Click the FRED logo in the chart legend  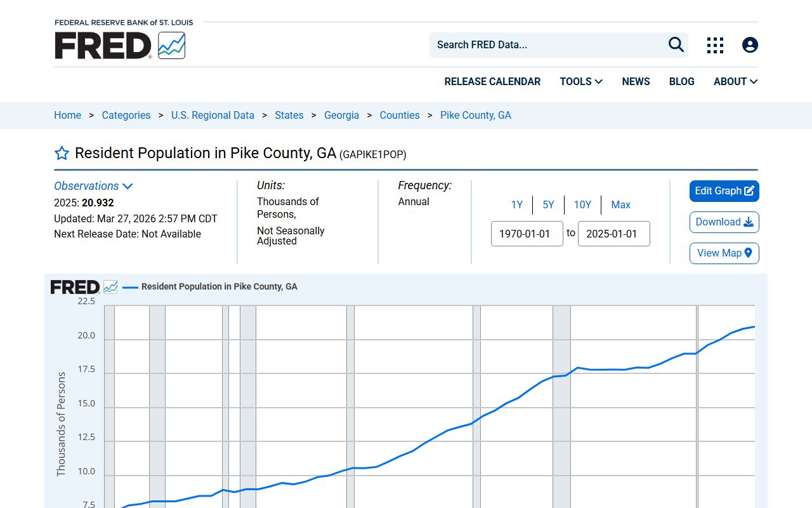click(x=84, y=287)
